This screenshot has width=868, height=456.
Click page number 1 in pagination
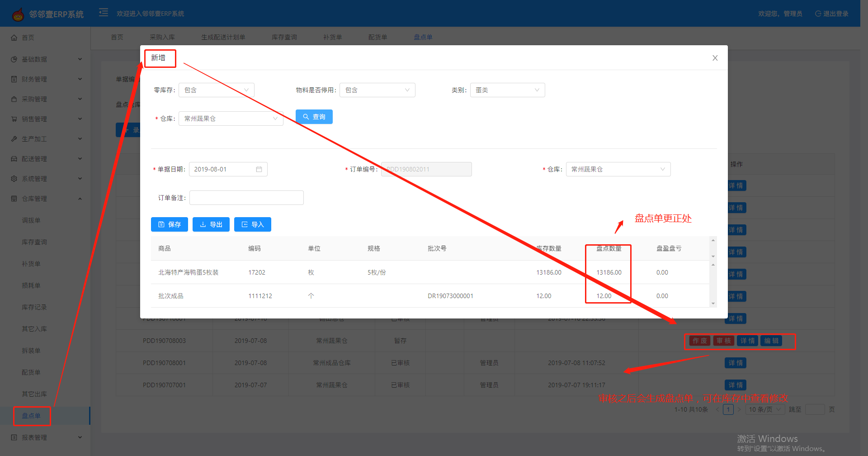[x=728, y=409]
